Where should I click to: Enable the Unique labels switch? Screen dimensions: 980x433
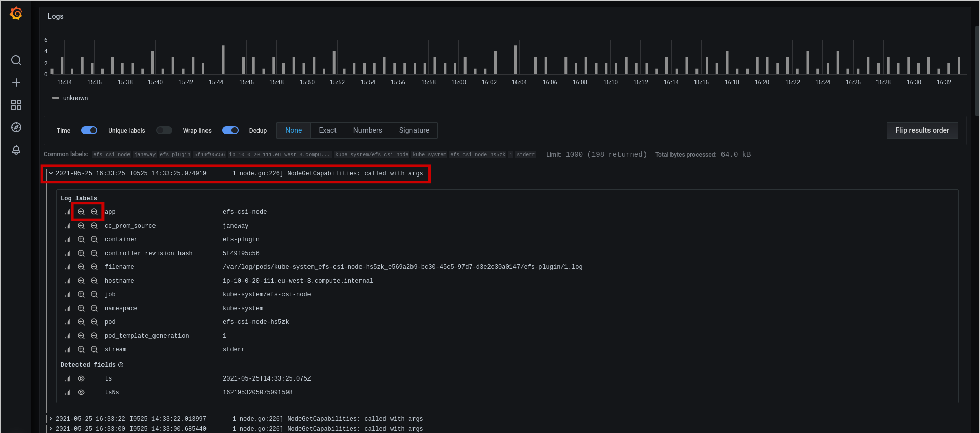[x=164, y=130]
